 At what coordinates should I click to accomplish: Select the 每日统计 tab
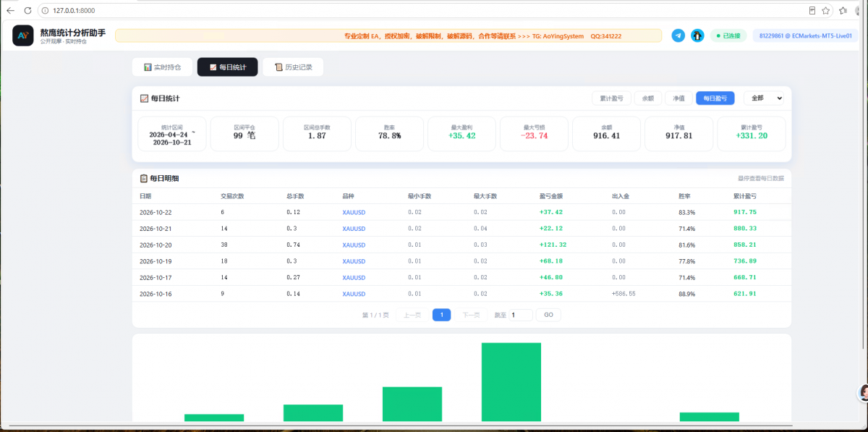tap(227, 67)
